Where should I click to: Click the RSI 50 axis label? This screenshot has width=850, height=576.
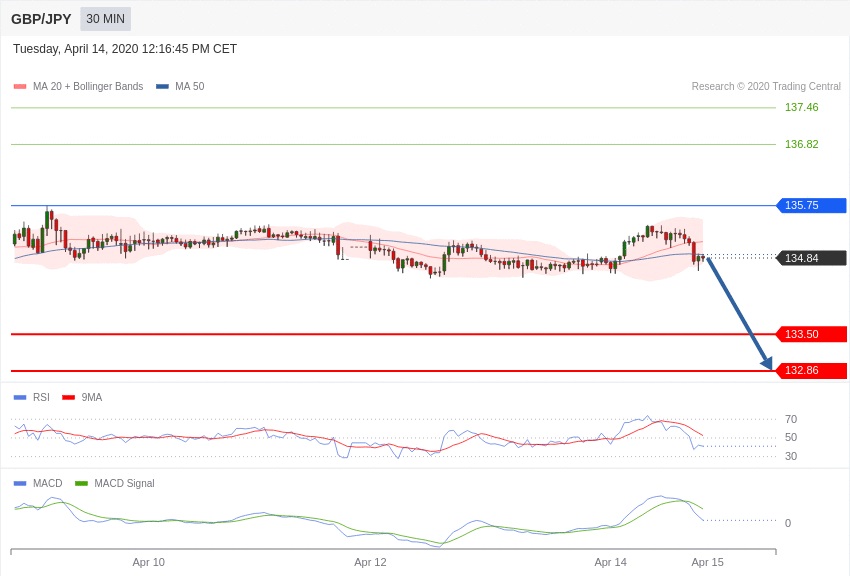[x=791, y=437]
